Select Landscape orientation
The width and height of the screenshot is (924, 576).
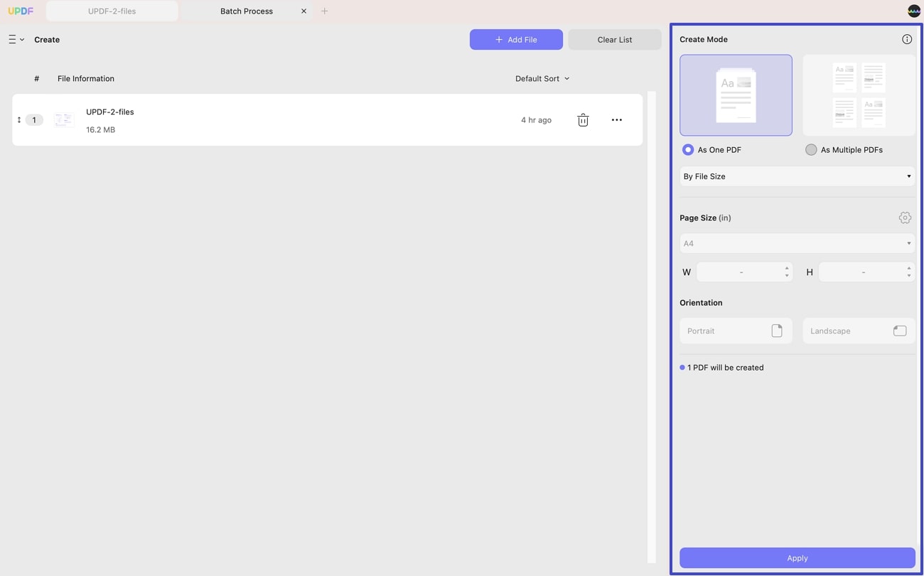point(859,331)
